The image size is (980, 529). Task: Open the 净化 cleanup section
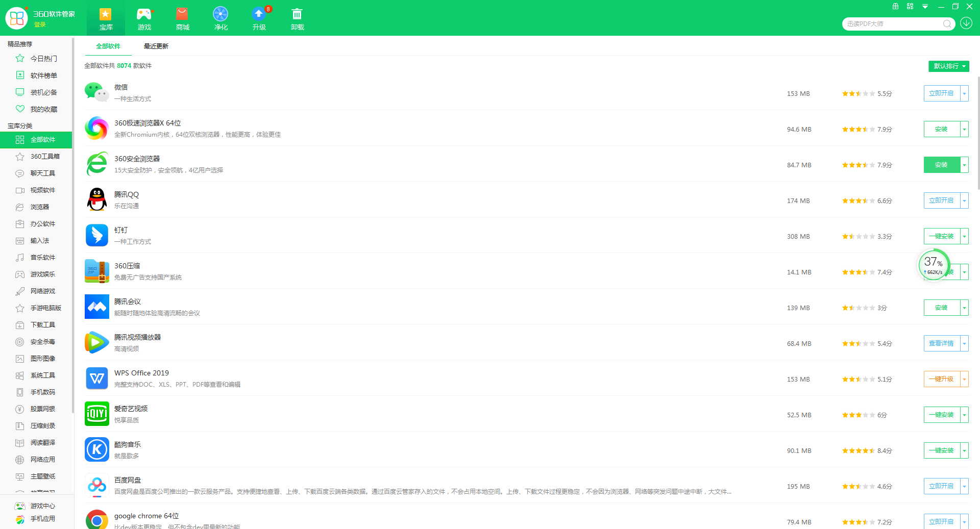tap(220, 18)
